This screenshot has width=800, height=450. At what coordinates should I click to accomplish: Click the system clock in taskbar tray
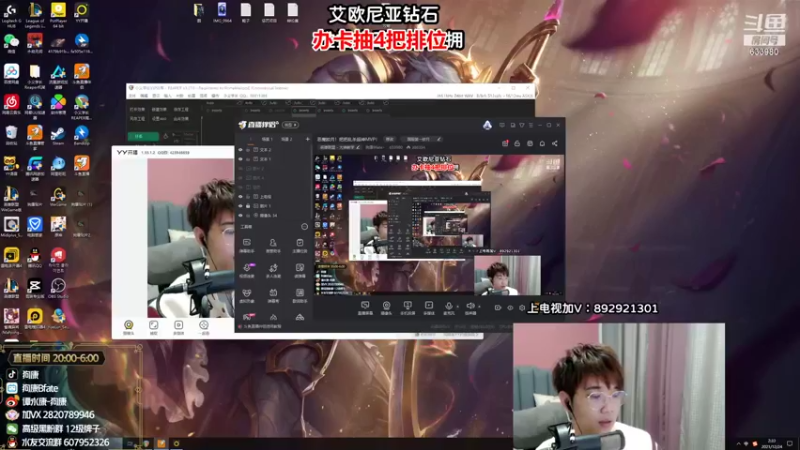click(x=771, y=443)
